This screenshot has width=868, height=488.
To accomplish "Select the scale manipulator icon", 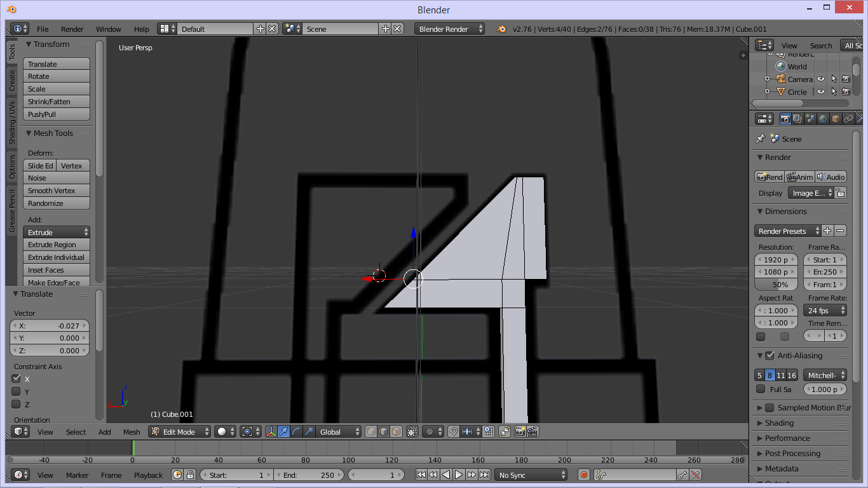I will pyautogui.click(x=309, y=431).
